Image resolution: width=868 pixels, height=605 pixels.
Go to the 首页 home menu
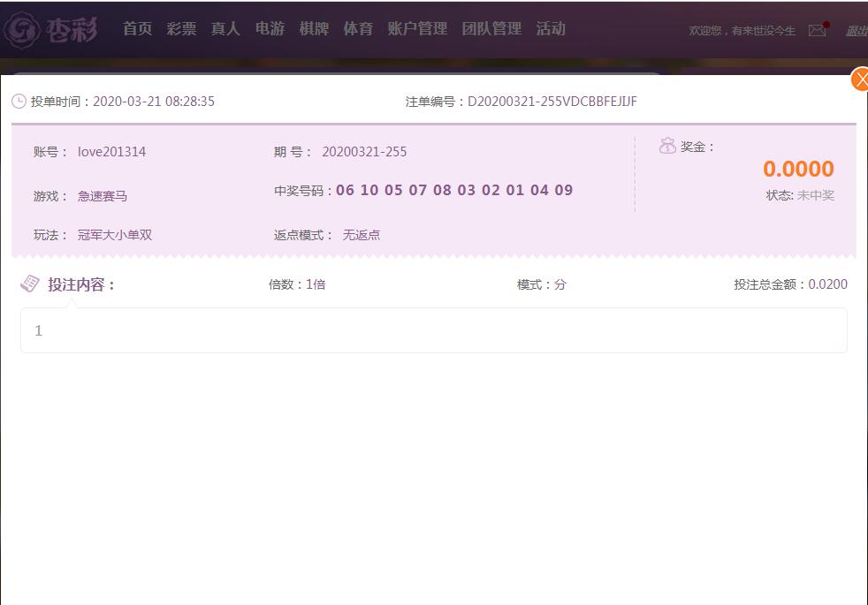(137, 29)
